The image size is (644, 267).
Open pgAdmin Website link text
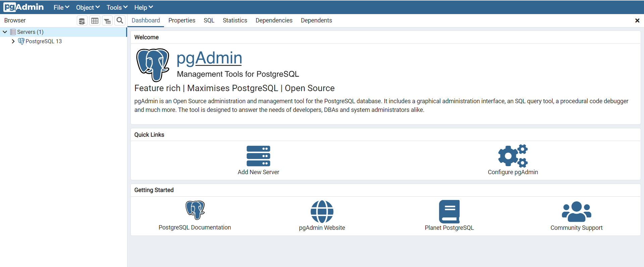point(322,228)
